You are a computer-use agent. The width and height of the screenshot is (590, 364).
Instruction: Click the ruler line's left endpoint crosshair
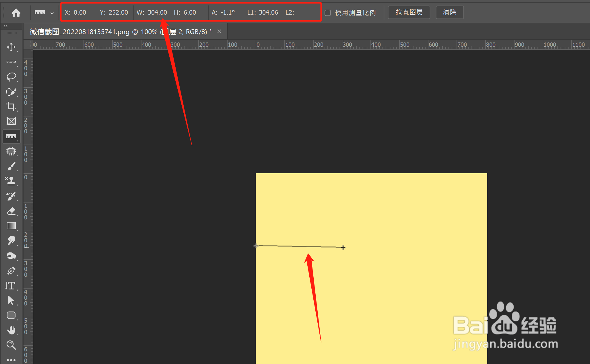pyautogui.click(x=256, y=246)
